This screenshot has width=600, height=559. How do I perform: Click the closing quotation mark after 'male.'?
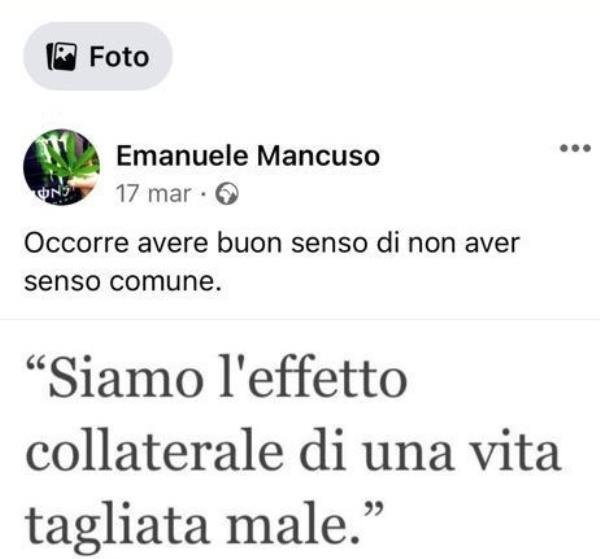tap(372, 511)
